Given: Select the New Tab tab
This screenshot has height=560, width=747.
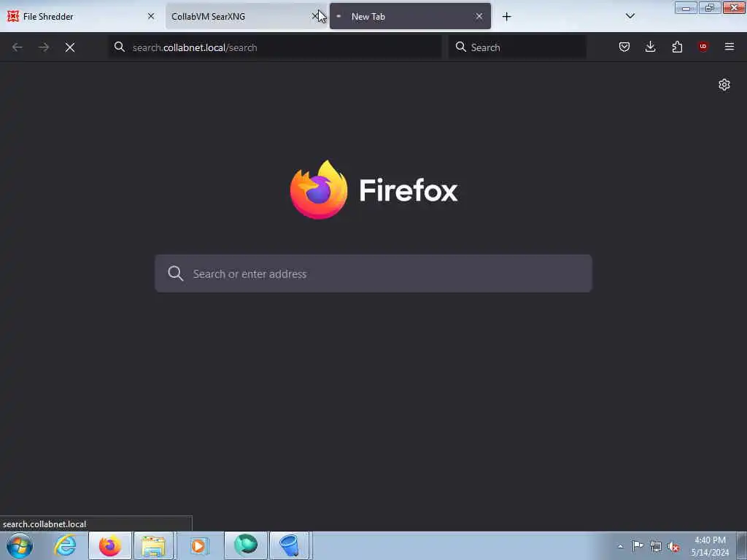Looking at the screenshot, I should (410, 16).
